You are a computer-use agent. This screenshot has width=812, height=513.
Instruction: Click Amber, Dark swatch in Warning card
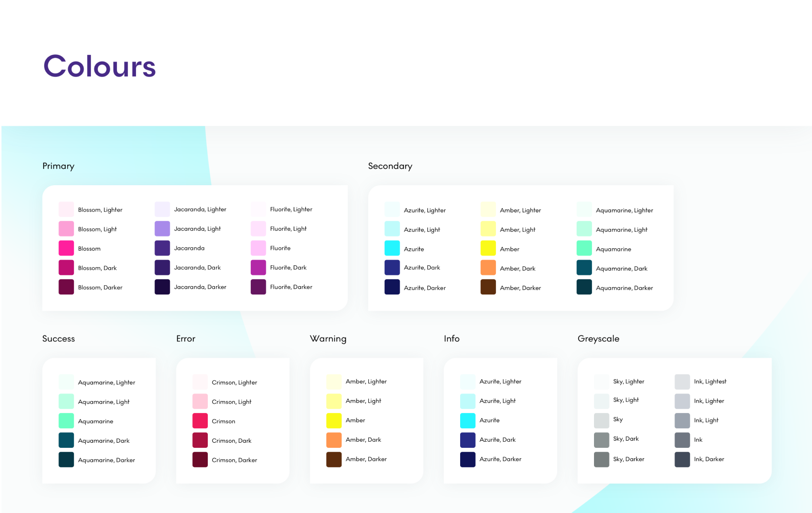pyautogui.click(x=334, y=440)
